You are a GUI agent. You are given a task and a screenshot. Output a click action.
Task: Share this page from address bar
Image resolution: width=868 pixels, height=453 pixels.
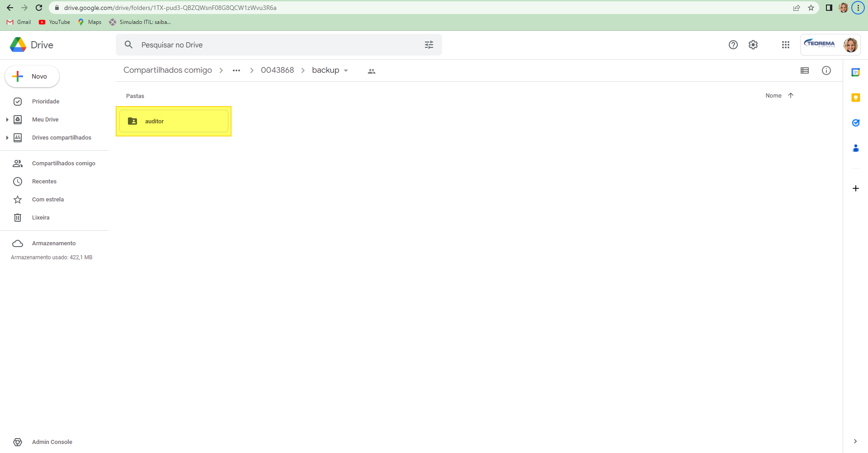click(797, 8)
